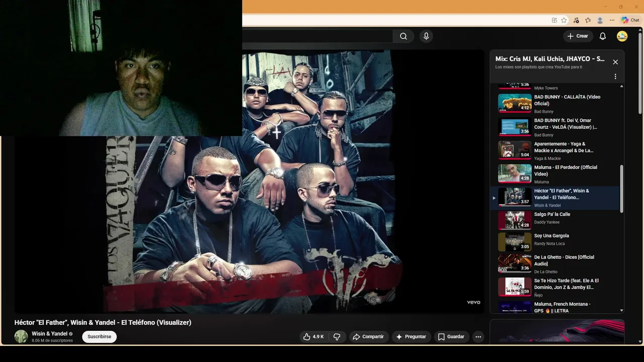644x362 pixels.
Task: Play Se Te Hizo Tarde from the mix
Action: [x=555, y=288]
